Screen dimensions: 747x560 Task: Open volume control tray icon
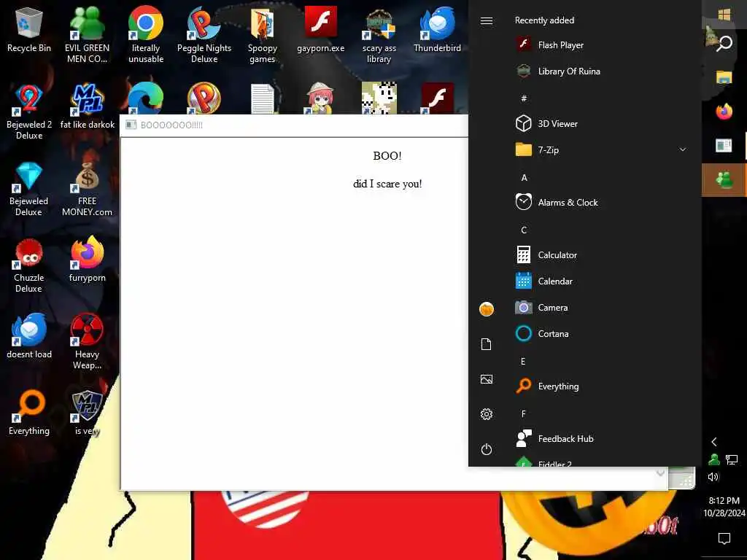point(713,477)
